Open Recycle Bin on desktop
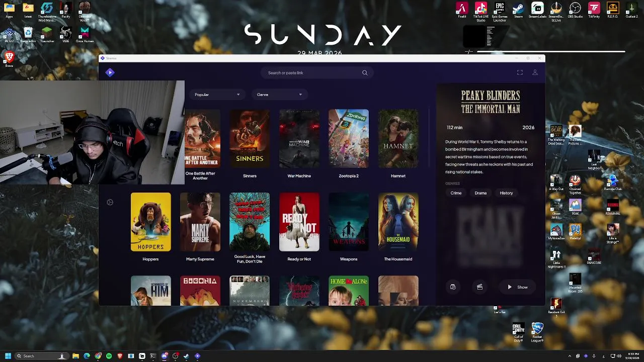644x362 pixels. coord(28,35)
